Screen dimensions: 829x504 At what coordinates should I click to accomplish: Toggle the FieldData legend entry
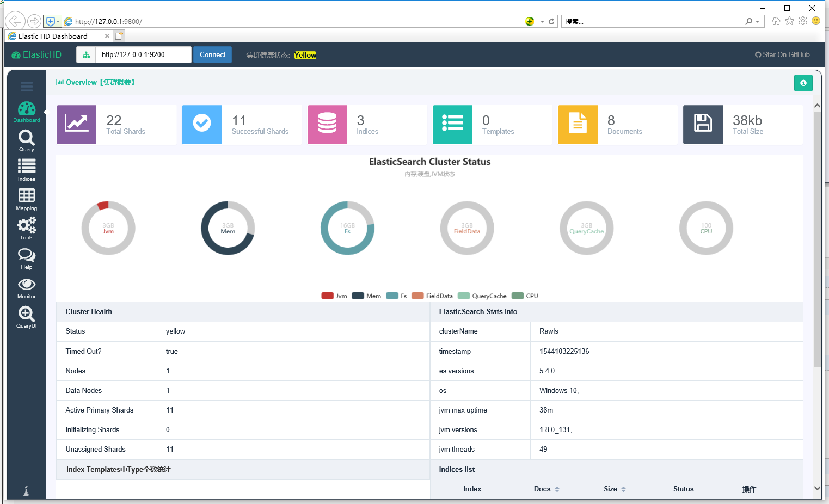pos(432,296)
